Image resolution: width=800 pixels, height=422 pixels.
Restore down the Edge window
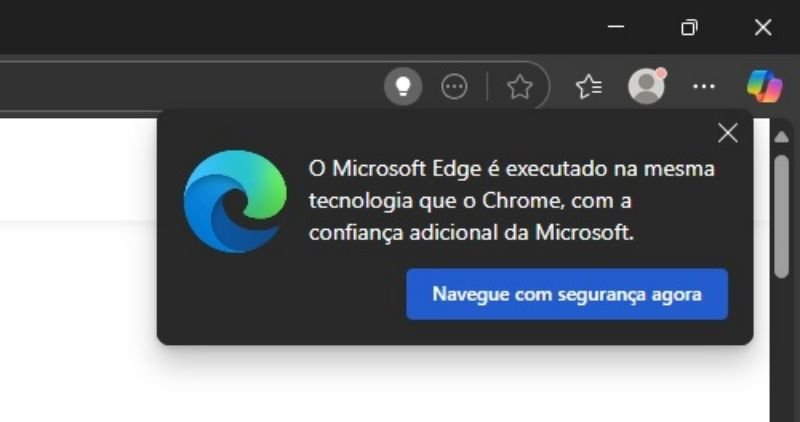(x=689, y=27)
